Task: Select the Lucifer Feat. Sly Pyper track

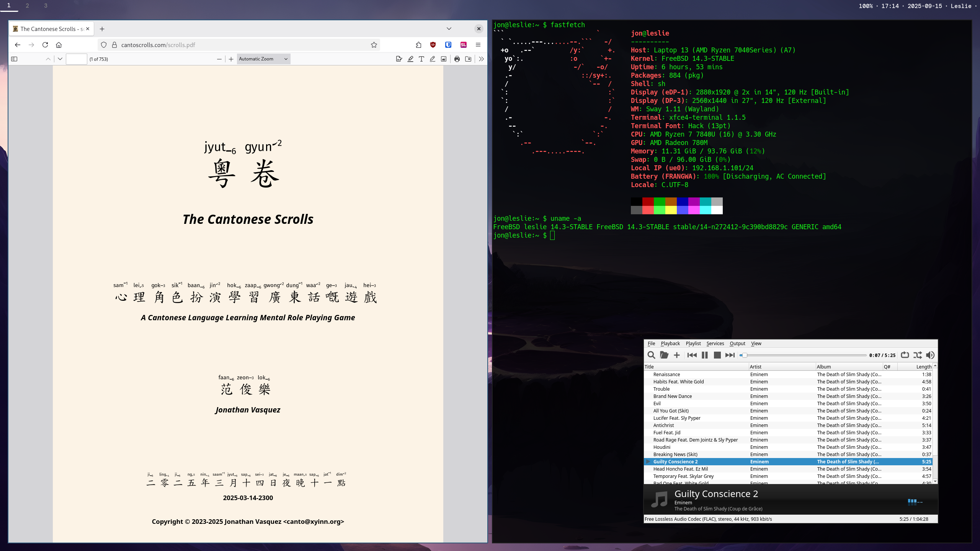Action: [x=788, y=418]
